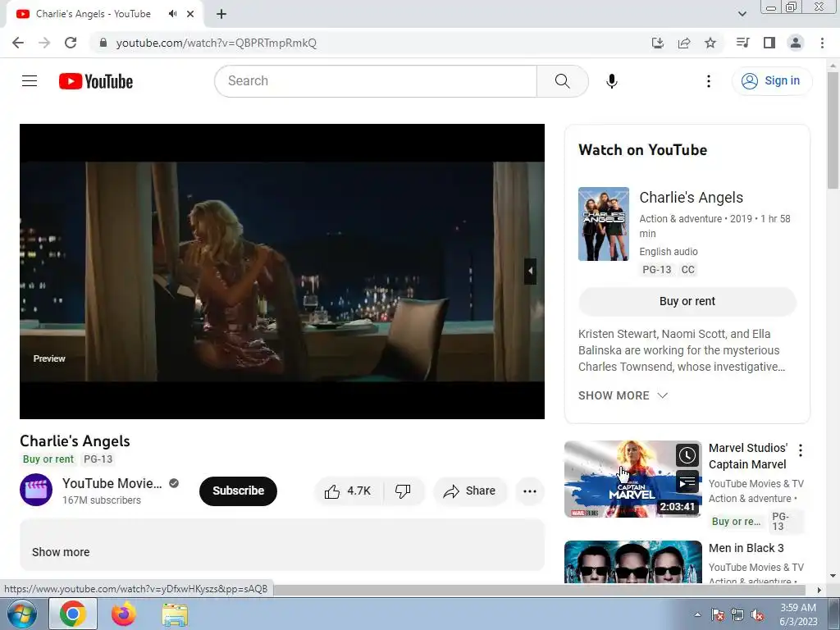Click the Sign in button

point(771,81)
